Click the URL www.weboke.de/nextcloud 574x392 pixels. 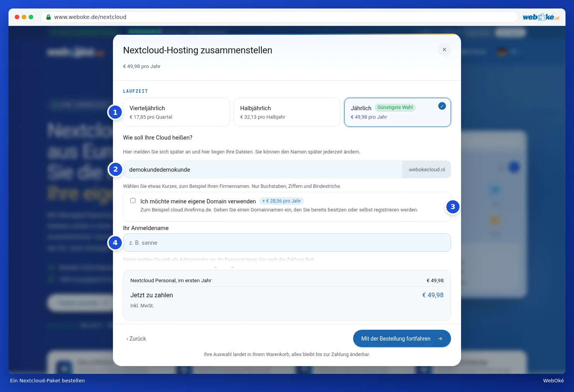click(x=90, y=17)
